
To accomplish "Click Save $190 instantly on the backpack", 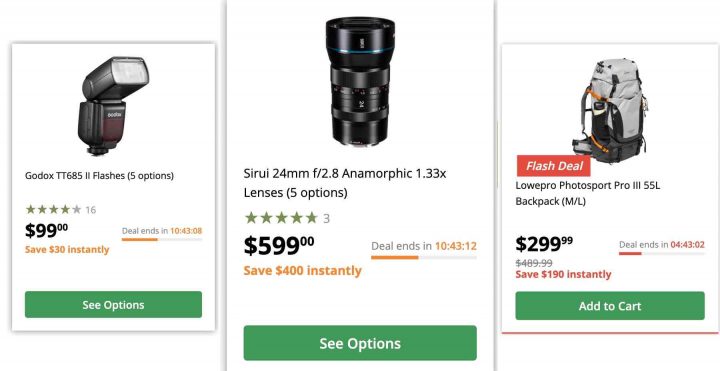I will [x=563, y=275].
